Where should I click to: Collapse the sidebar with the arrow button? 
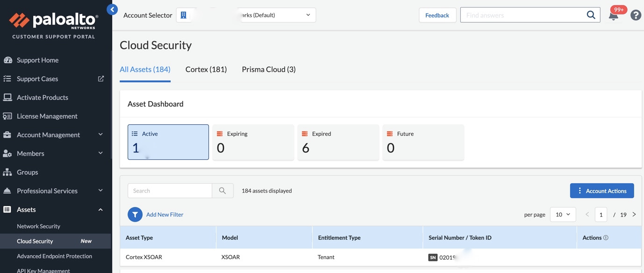tap(112, 9)
